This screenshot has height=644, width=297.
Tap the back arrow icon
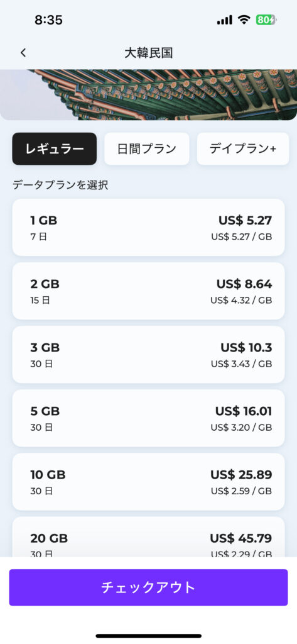pos(23,53)
